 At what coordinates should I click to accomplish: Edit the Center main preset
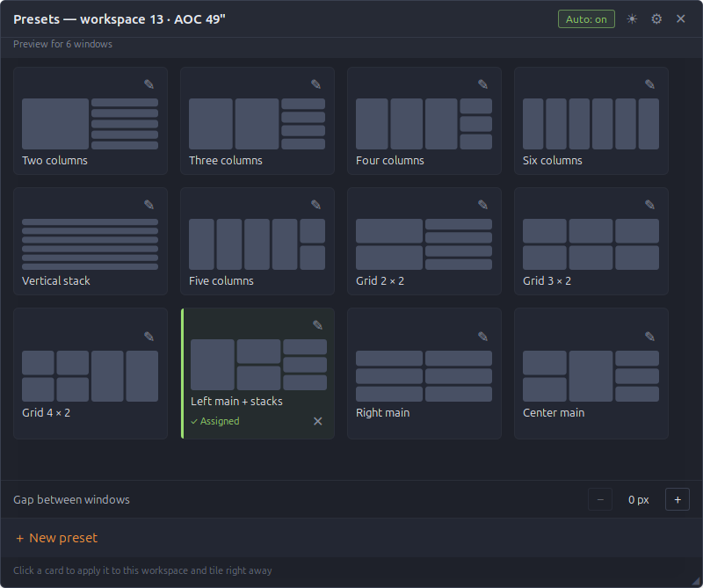click(649, 337)
